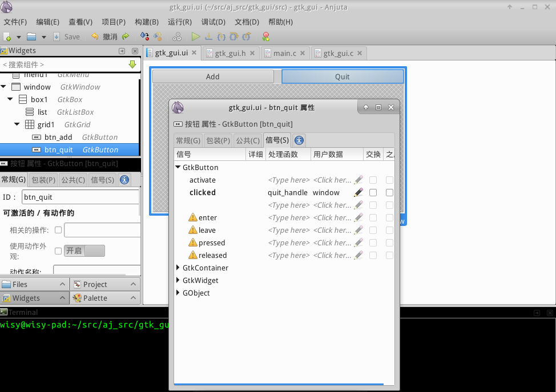Open the New file dropdown arrow

point(19,37)
